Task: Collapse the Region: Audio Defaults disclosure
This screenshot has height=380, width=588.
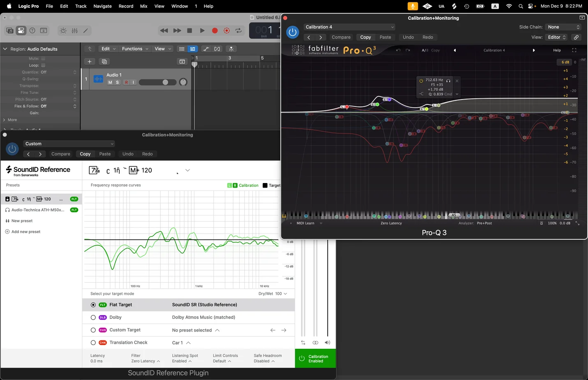Action: tap(5, 49)
